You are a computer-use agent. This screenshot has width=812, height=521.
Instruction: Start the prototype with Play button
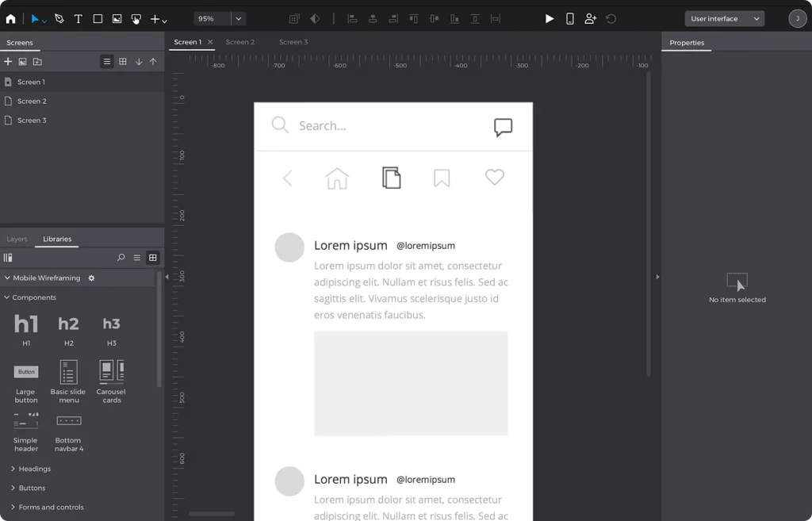(550, 19)
